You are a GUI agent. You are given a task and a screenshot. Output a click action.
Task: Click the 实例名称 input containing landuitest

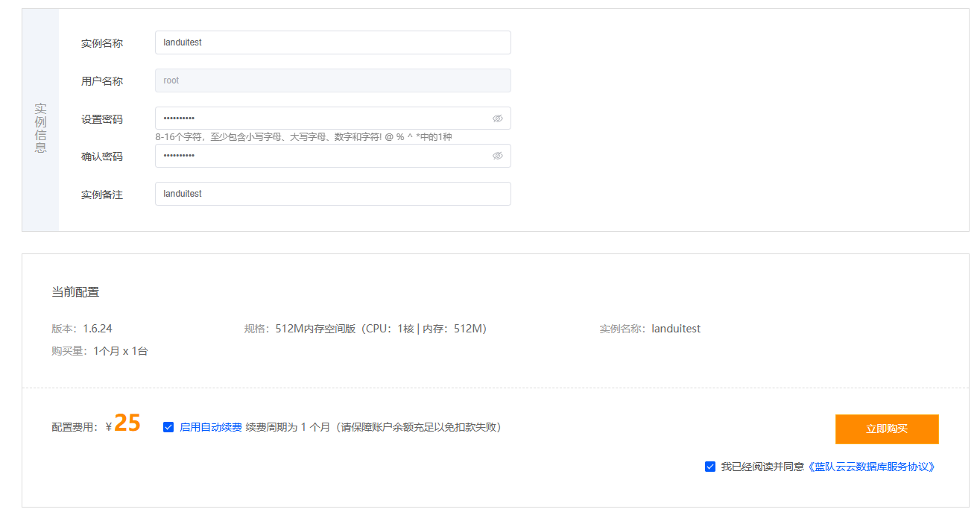click(x=332, y=42)
